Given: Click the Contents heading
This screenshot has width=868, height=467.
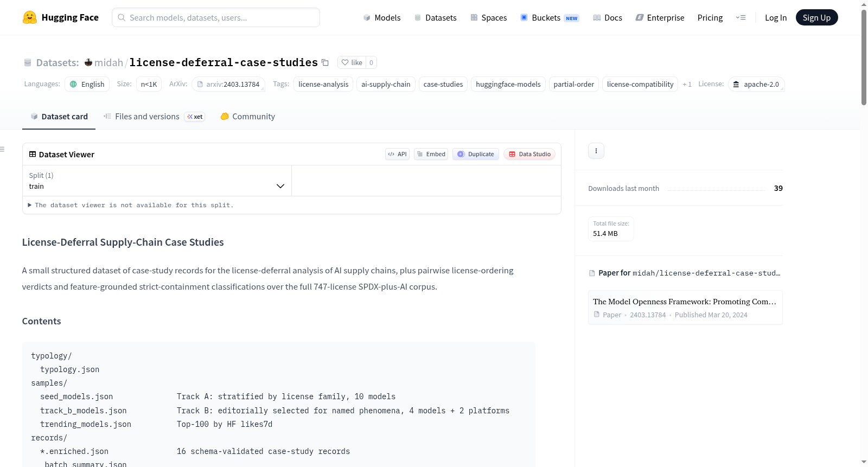Looking at the screenshot, I should pyautogui.click(x=42, y=321).
